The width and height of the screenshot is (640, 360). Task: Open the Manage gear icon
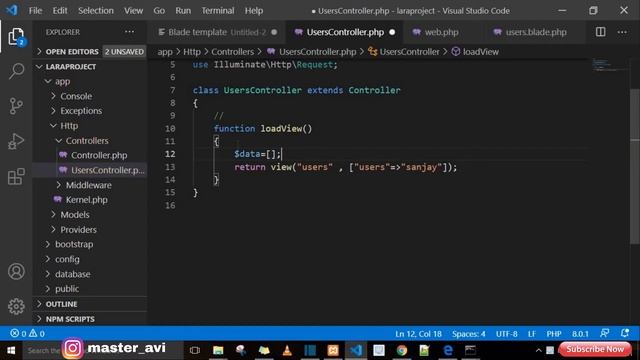(16, 306)
